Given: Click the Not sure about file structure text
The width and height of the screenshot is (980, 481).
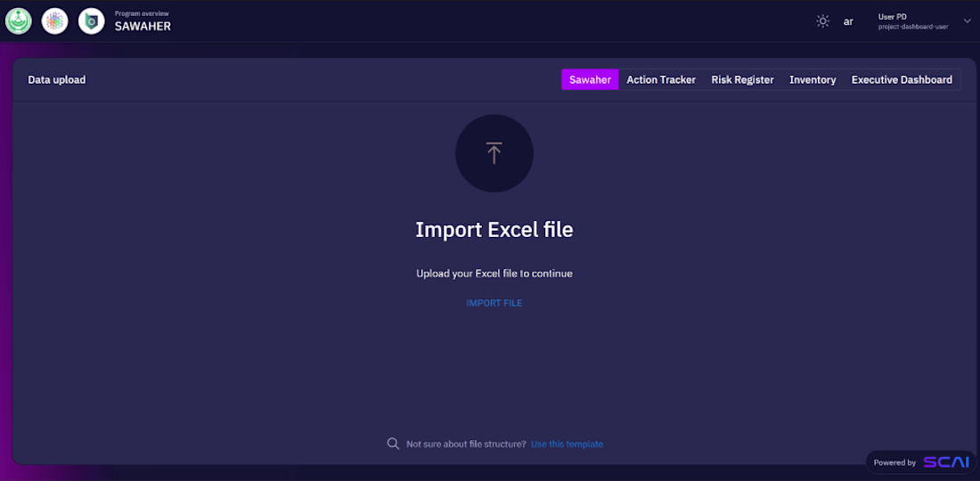Looking at the screenshot, I should click(x=466, y=444).
